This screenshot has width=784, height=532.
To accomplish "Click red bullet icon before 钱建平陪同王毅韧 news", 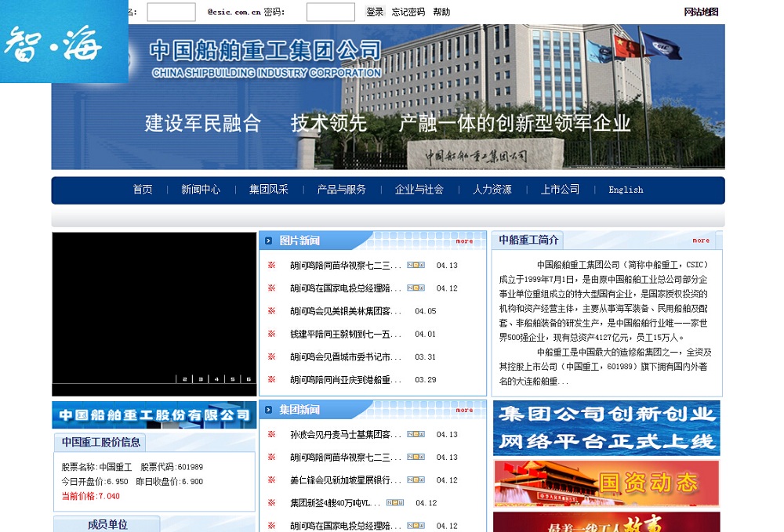I will pos(271,334).
